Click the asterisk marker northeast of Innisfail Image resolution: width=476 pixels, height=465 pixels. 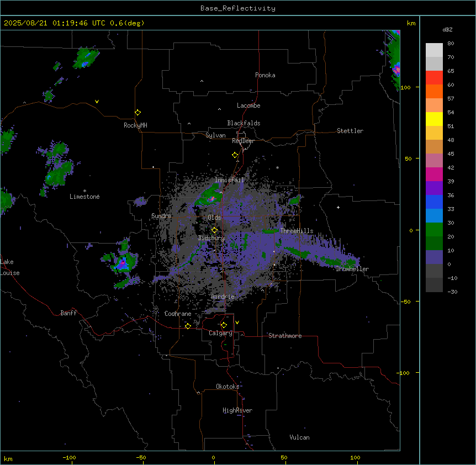[277, 167]
